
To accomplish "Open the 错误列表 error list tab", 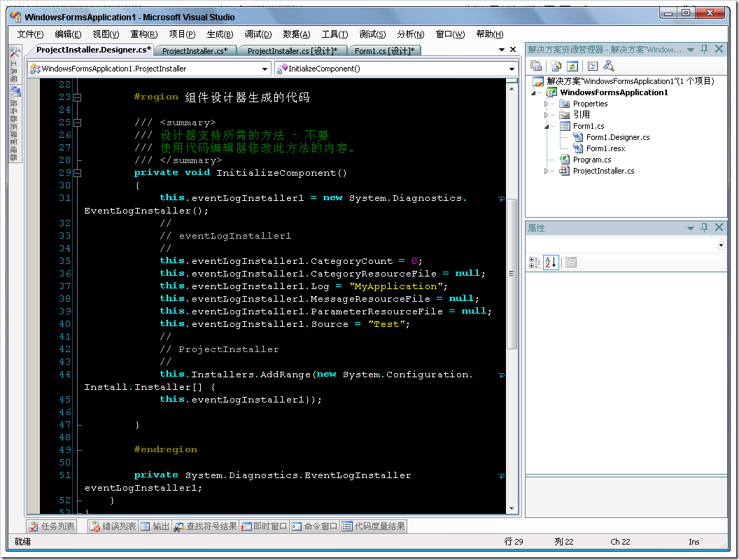I will click(113, 526).
